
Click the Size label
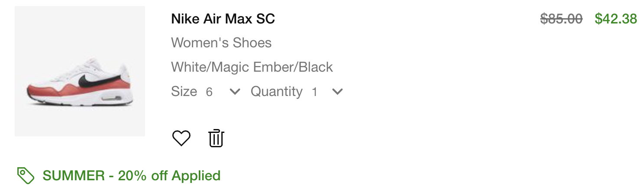[184, 92]
